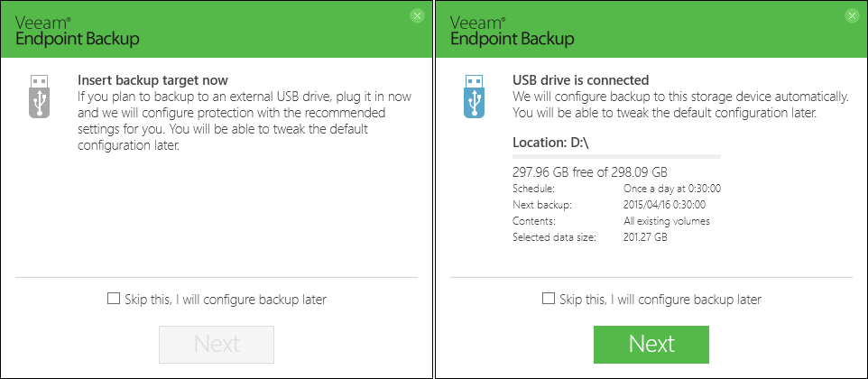868x379 pixels.
Task: Tick 'Skip this' checkbox in USB drive connected window
Action: [x=549, y=299]
